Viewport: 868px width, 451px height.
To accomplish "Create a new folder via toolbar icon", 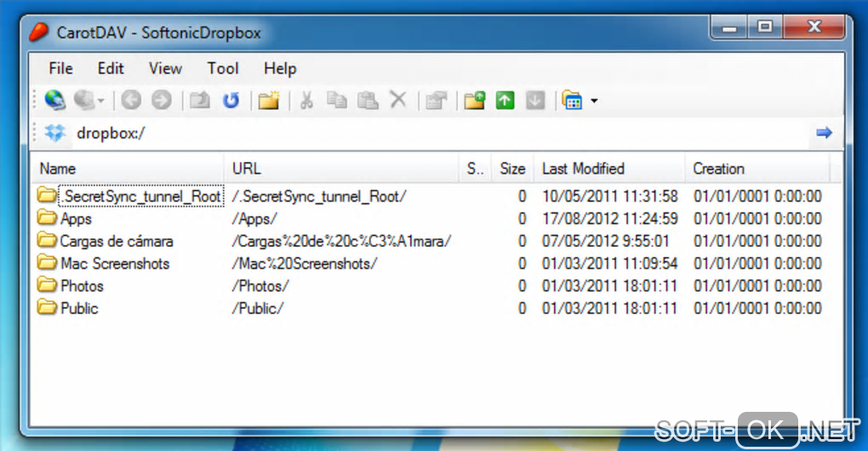I will (269, 100).
